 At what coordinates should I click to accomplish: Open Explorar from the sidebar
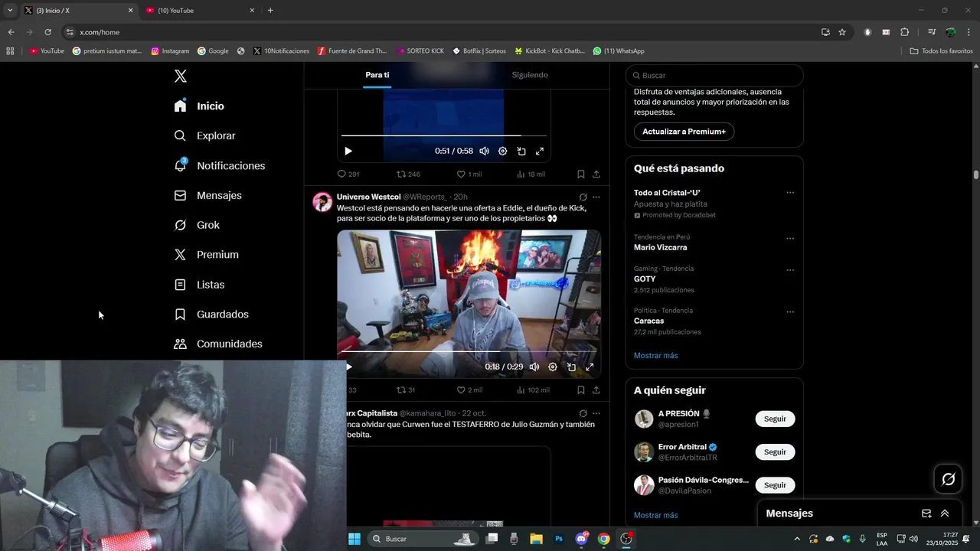[x=205, y=135]
